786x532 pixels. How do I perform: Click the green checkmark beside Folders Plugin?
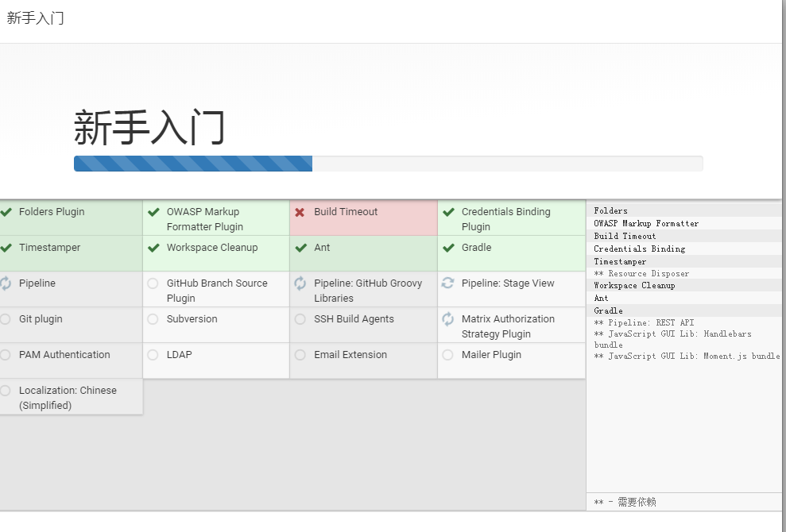(6, 212)
